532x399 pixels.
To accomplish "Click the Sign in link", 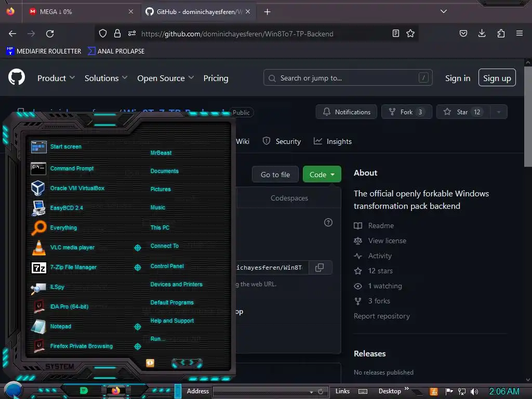I will pyautogui.click(x=458, y=78).
